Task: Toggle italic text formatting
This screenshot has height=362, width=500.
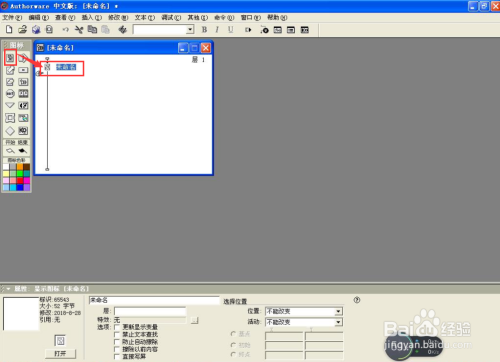Action: coord(217,30)
